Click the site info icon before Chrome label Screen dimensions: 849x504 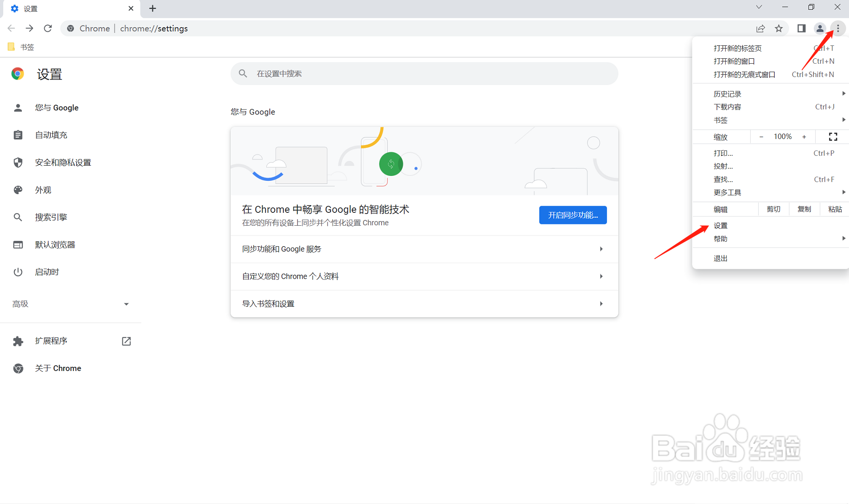70,28
